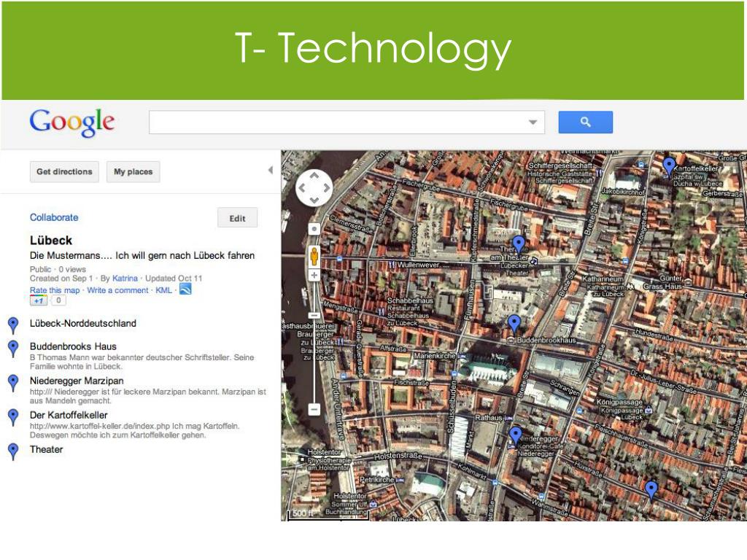
Task: Select Buddenbrooks Haus in the list
Action: coord(73,346)
